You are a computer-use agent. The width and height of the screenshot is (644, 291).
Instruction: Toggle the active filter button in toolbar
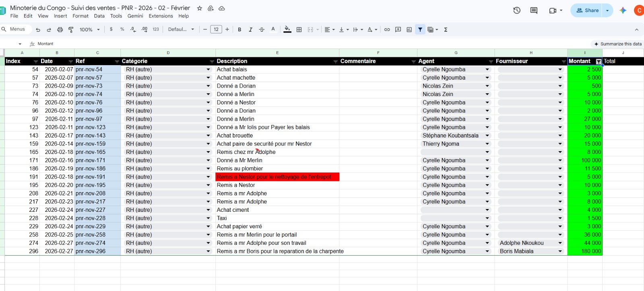coord(420,29)
